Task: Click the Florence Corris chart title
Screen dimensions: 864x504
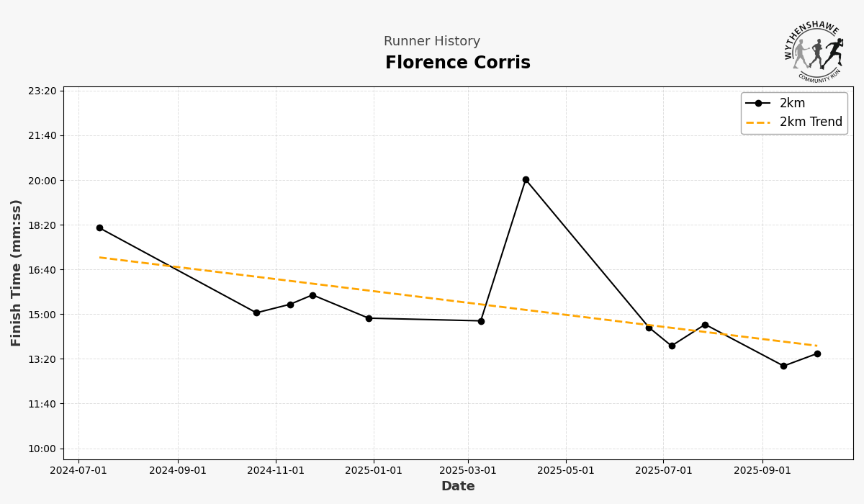Action: (457, 63)
